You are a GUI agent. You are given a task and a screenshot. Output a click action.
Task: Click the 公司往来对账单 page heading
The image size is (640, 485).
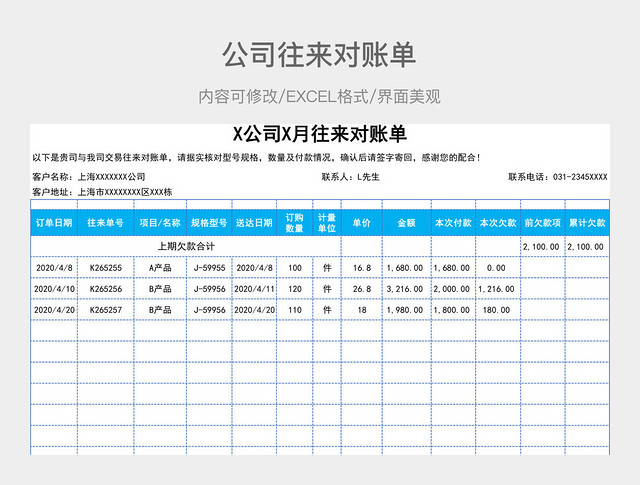pos(319,55)
